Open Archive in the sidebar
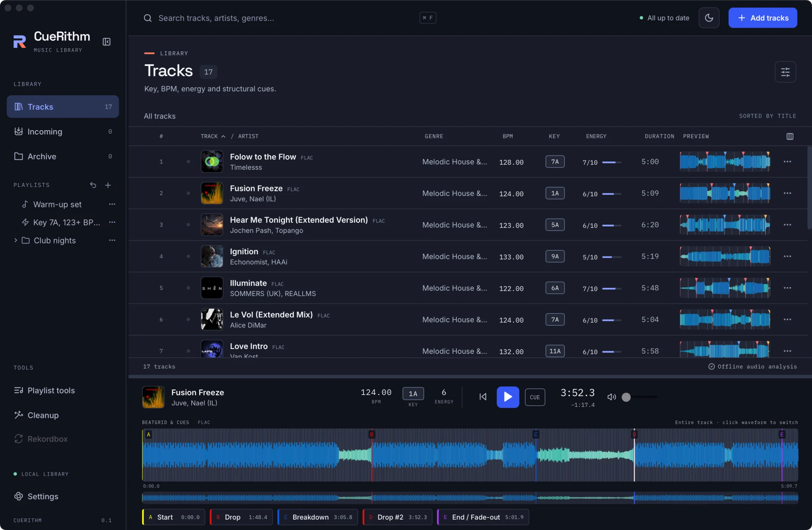The image size is (812, 530). coord(63,156)
